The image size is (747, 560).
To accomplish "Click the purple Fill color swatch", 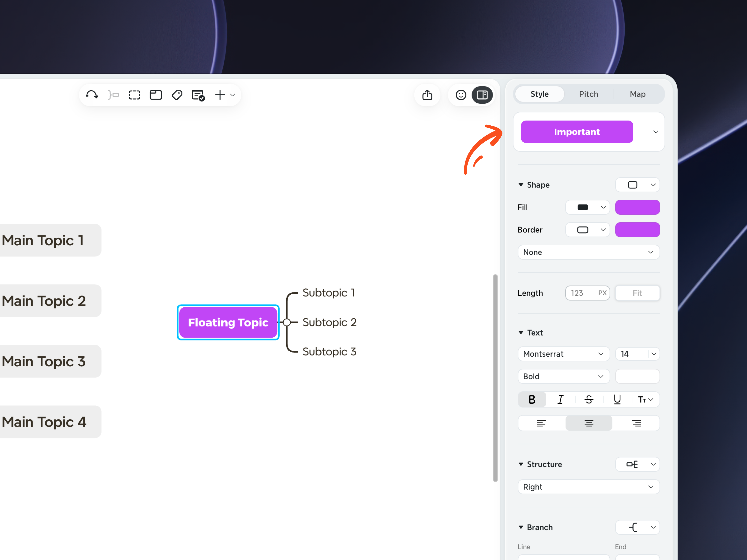I will click(638, 207).
